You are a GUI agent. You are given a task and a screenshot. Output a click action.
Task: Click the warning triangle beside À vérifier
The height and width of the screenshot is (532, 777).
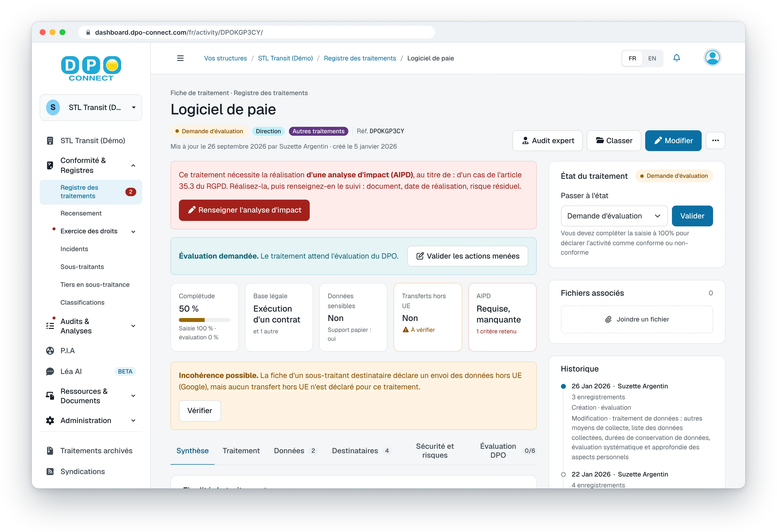[406, 329]
